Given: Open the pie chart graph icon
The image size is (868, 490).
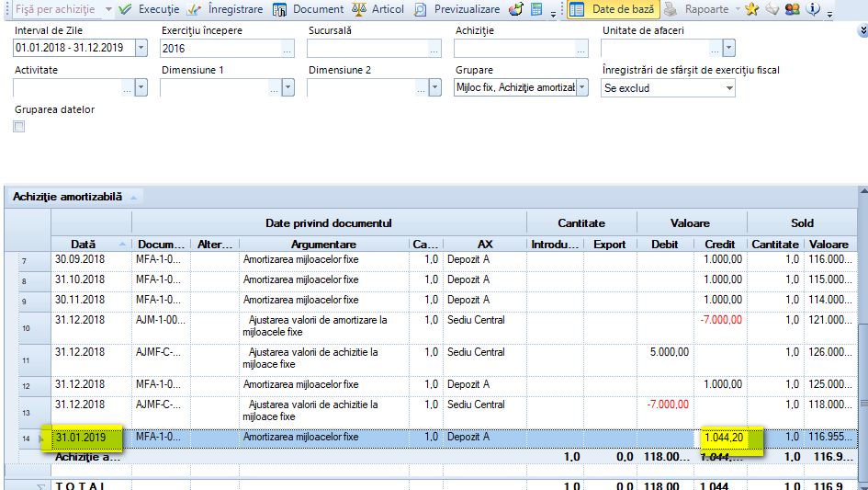Looking at the screenshot, I should click(516, 9).
